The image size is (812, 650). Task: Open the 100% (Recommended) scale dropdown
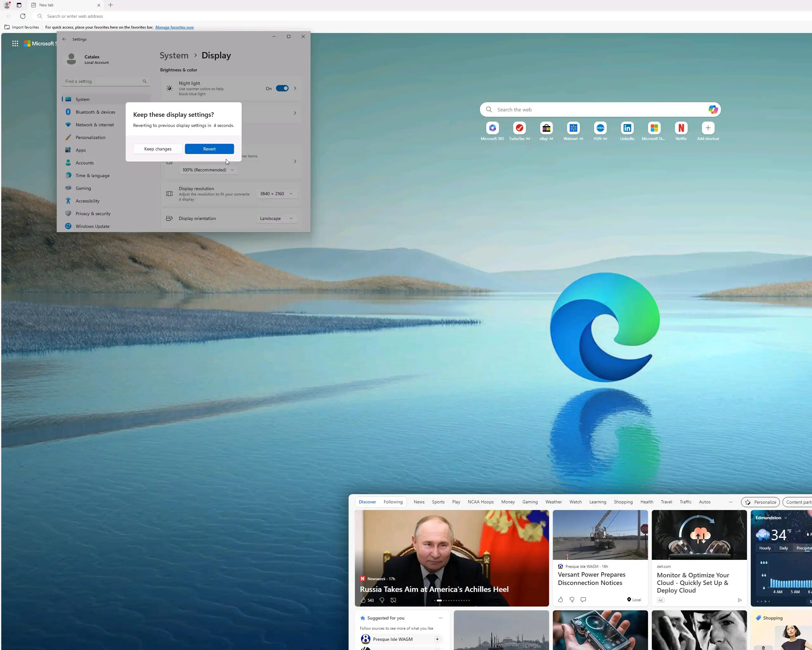point(208,170)
